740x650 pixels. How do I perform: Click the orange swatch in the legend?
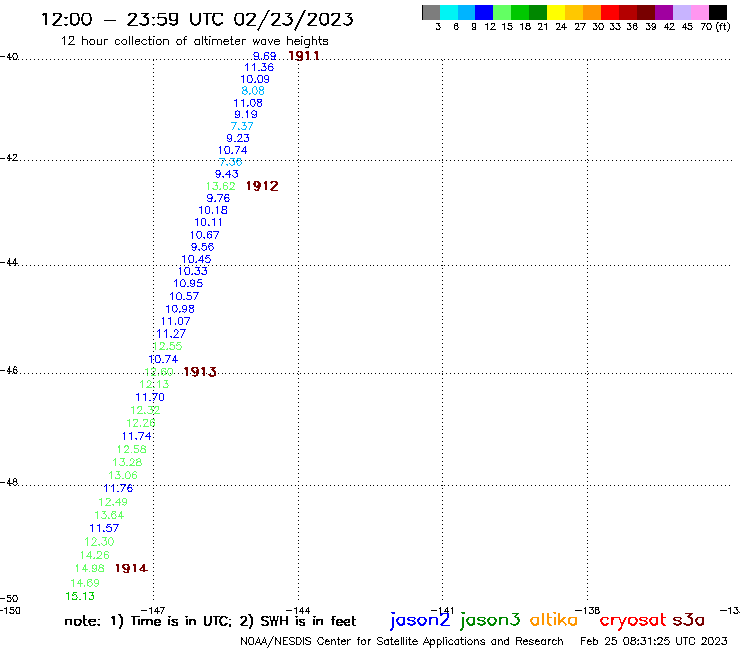(x=591, y=12)
